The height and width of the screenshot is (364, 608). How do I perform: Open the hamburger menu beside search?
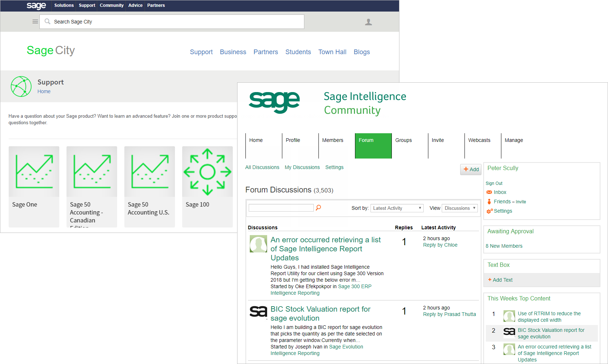(35, 22)
